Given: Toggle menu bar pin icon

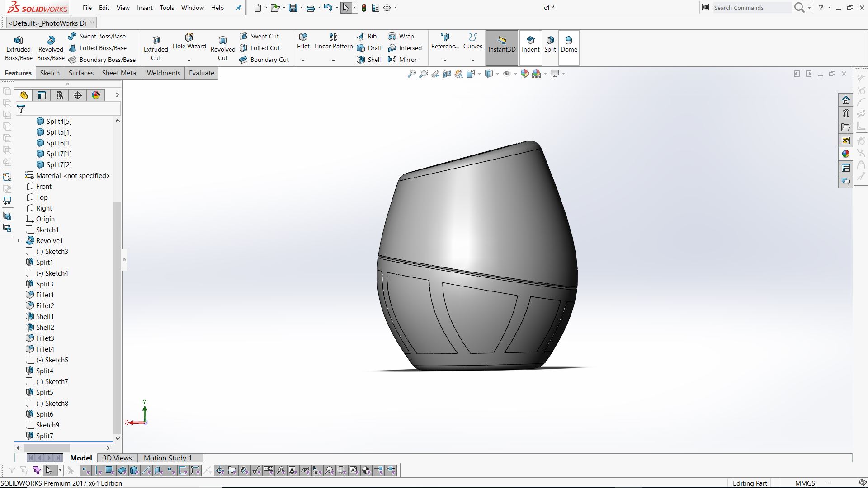Looking at the screenshot, I should click(239, 8).
